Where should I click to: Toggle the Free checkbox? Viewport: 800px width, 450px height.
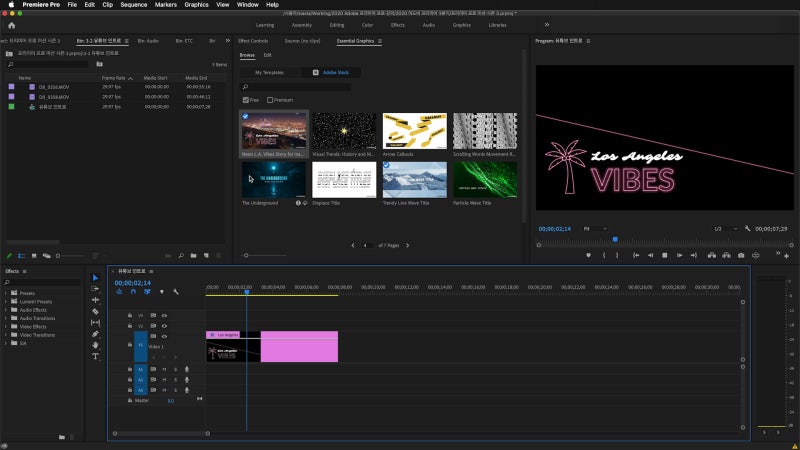246,100
